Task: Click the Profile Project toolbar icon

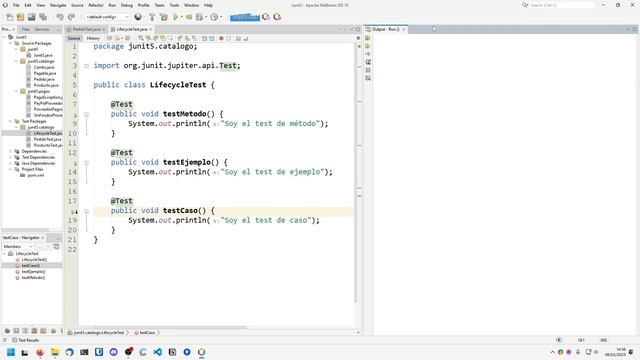Action: [x=214, y=17]
